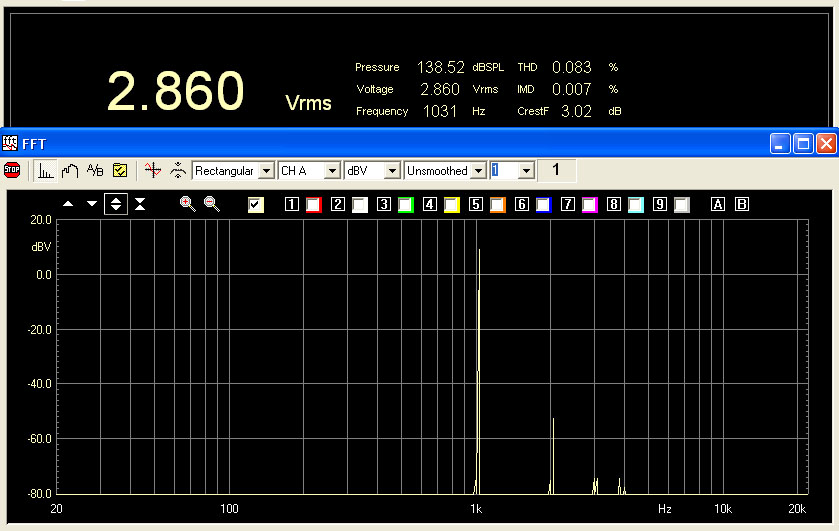Click the red crosshair cursor icon
The width and height of the screenshot is (839, 531).
click(152, 170)
